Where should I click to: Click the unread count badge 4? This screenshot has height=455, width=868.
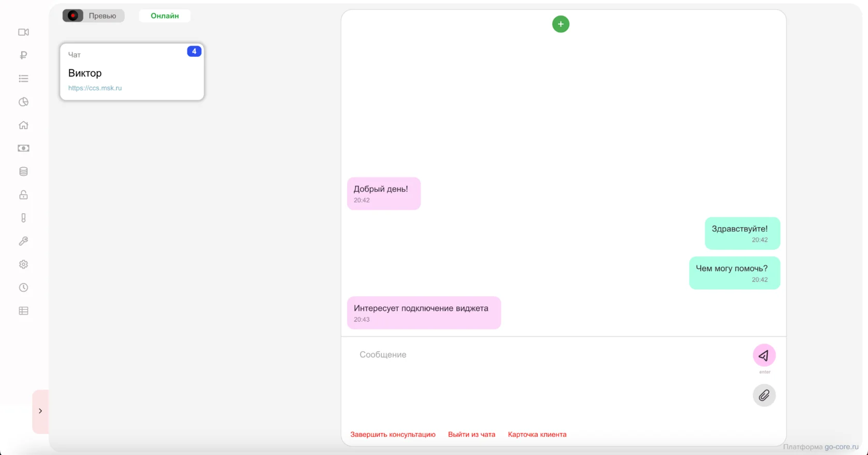[x=194, y=51]
